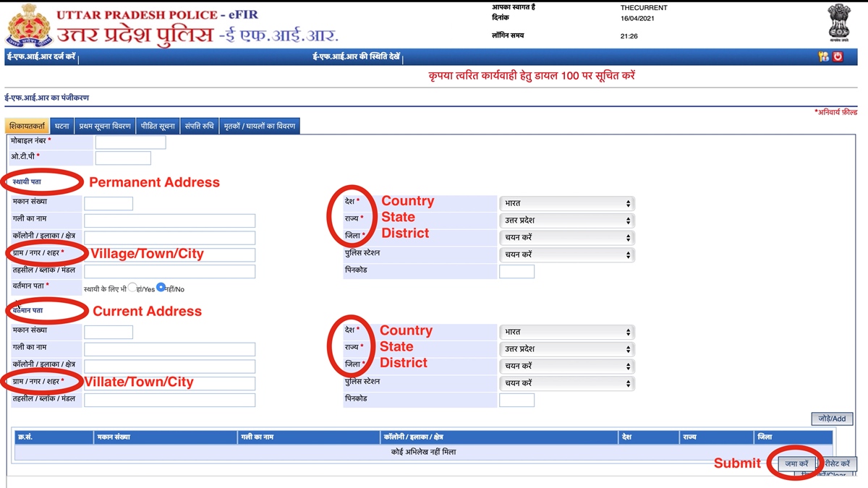This screenshot has width=868, height=488.
Task: Switch to पीड़ित सूचना tab
Action: [158, 127]
